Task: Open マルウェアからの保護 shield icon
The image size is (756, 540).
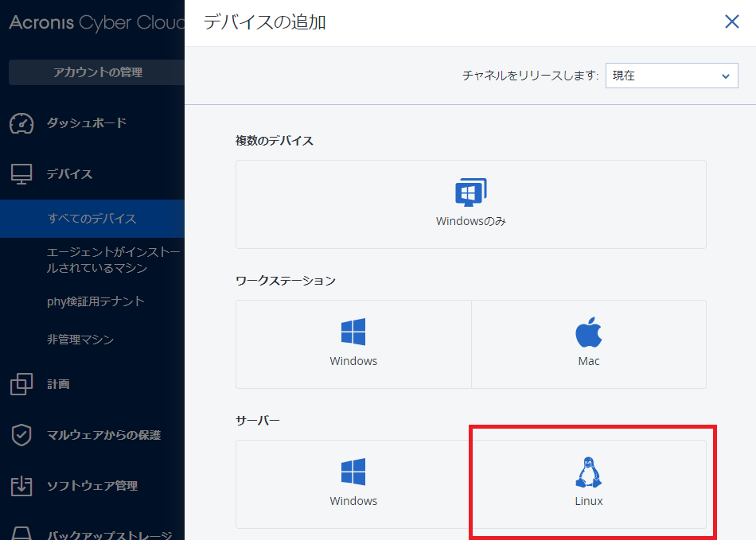Action: pyautogui.click(x=20, y=436)
